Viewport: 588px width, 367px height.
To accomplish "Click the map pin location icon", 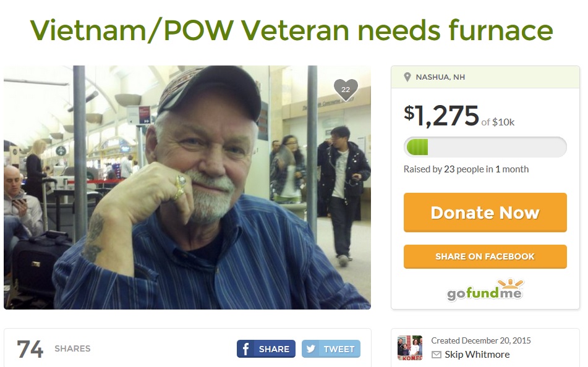I will tap(407, 77).
